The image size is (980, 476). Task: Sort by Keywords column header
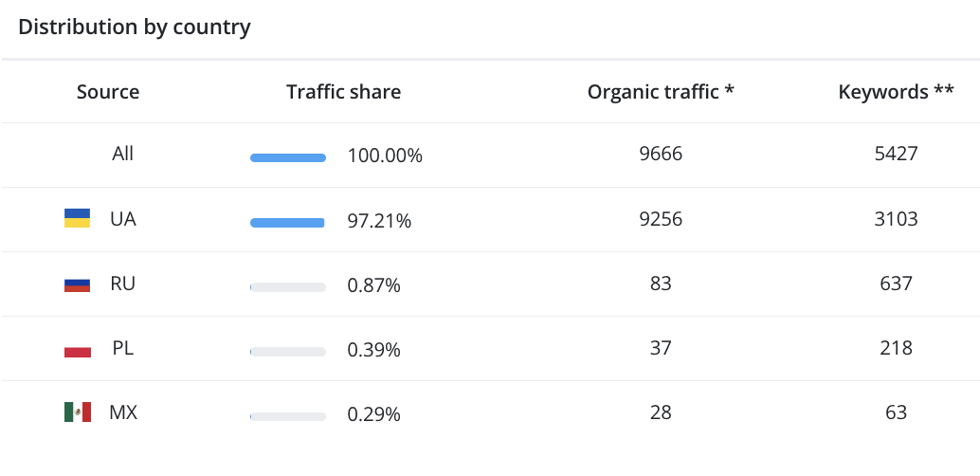click(896, 92)
